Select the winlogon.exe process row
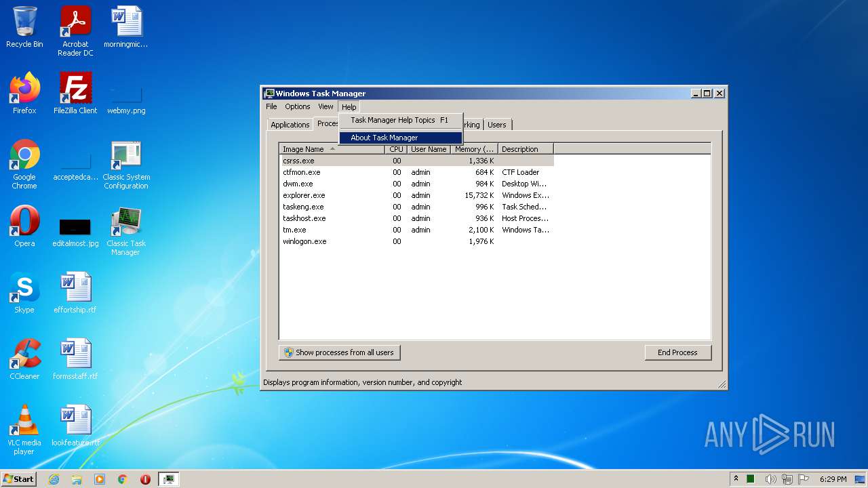 416,241
